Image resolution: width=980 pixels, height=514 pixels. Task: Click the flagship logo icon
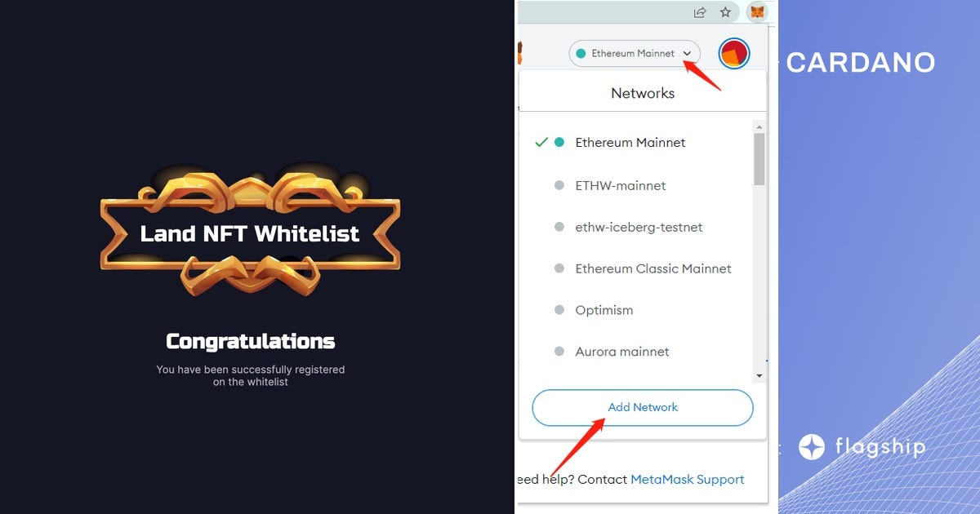(811, 447)
